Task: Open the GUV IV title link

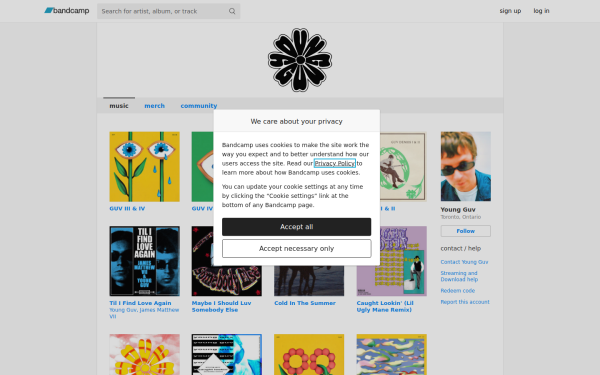Action: pos(202,209)
